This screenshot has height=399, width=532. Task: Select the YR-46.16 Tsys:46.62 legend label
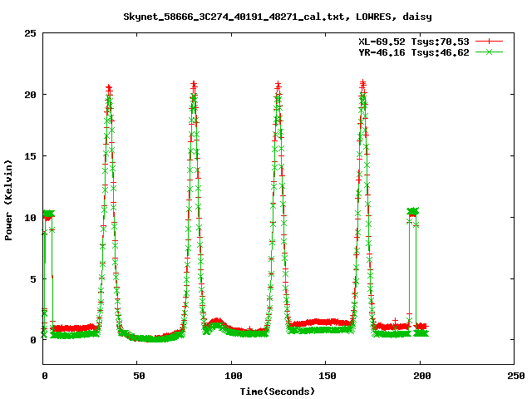(414, 52)
